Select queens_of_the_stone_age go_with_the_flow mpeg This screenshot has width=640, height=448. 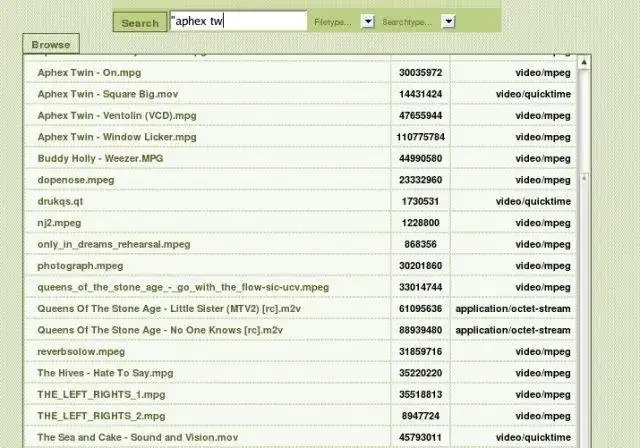pyautogui.click(x=183, y=288)
